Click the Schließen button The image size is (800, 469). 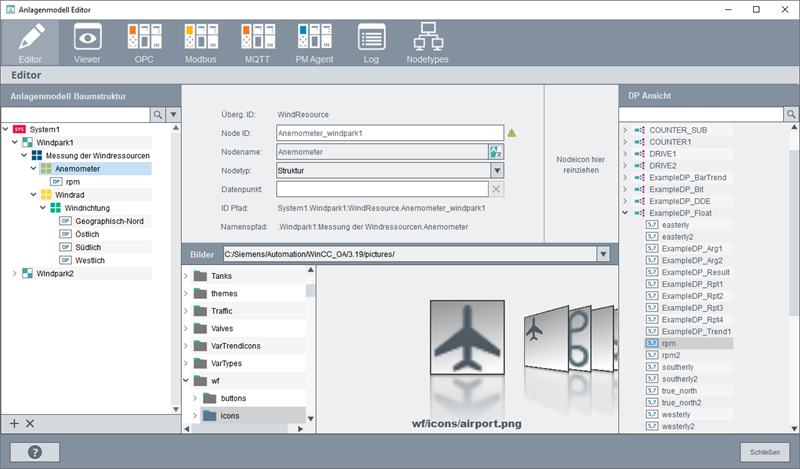tap(765, 451)
